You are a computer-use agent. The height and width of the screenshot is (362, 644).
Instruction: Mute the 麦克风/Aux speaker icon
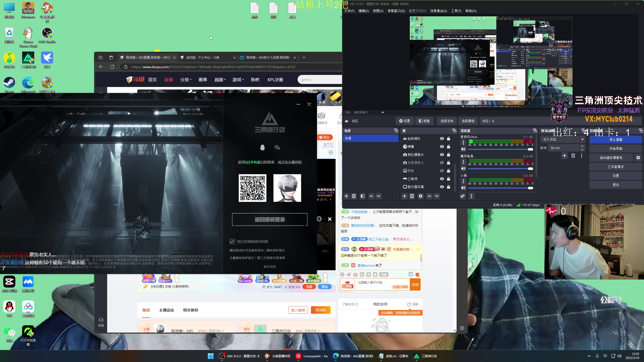pos(463,149)
